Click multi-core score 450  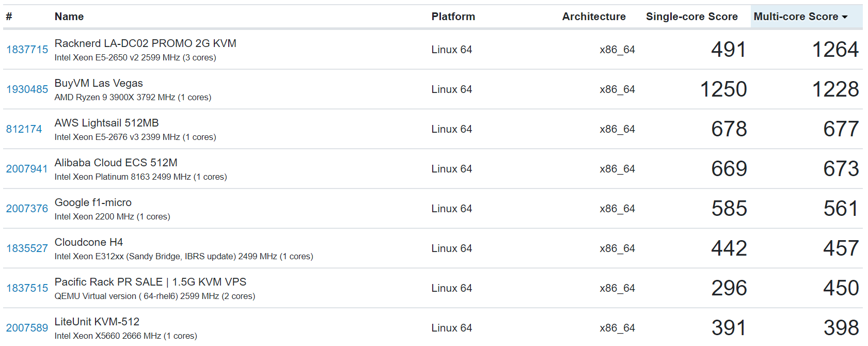point(841,288)
